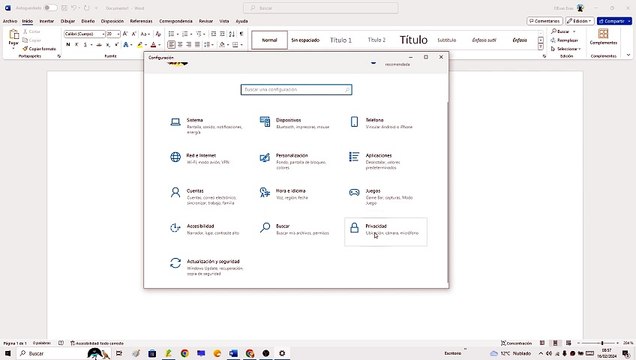Toggle superscript formatting in Word
This screenshot has width=636, height=360.
(x=117, y=45)
